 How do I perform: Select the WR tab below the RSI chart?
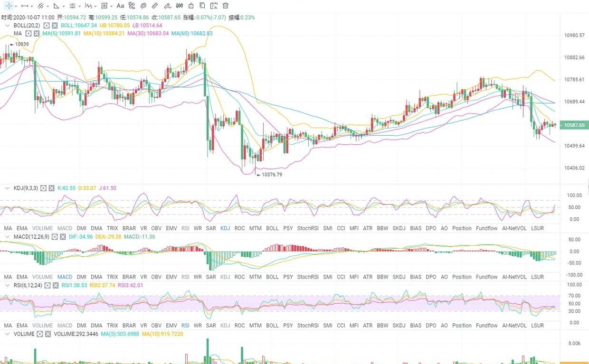click(x=198, y=326)
